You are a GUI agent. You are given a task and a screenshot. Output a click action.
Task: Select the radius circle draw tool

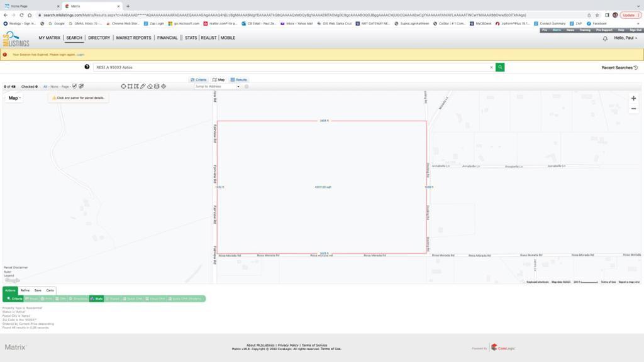click(123, 86)
